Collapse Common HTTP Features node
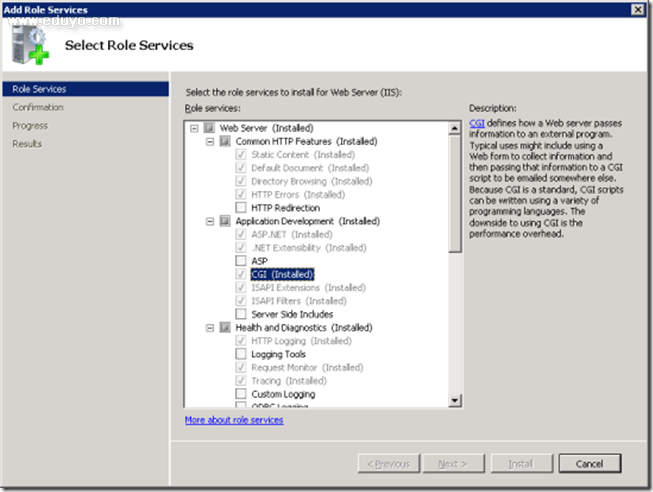This screenshot has height=492, width=653. tap(210, 141)
